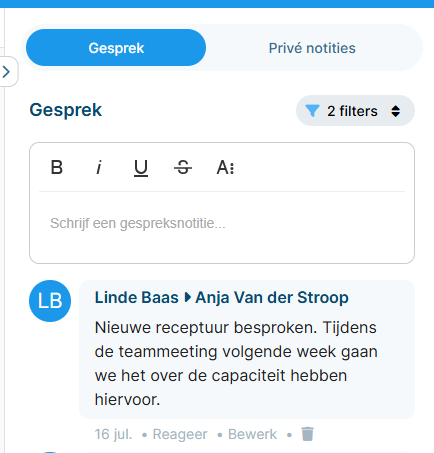
Task: Click the up-down arrows beside 2 filters
Action: pyautogui.click(x=396, y=111)
